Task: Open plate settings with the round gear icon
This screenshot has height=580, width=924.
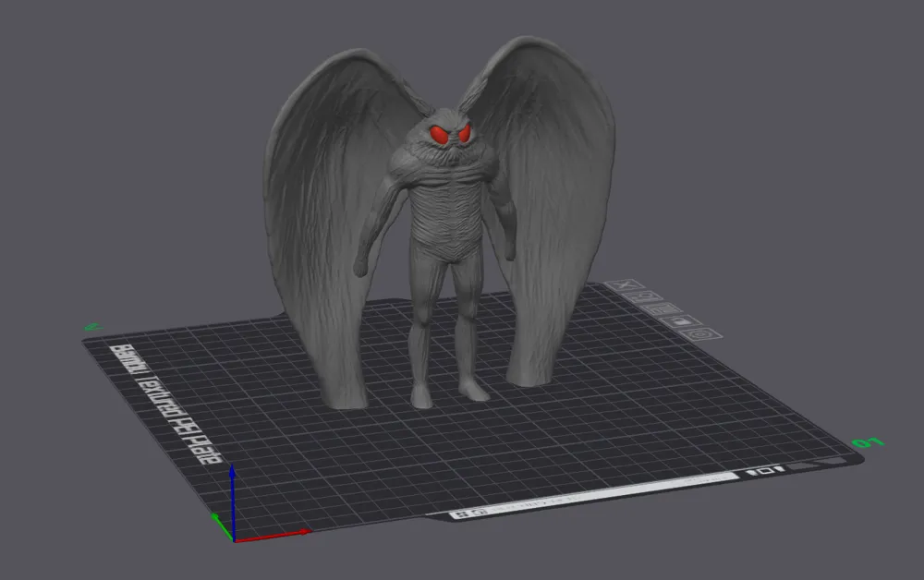Action: [699, 333]
